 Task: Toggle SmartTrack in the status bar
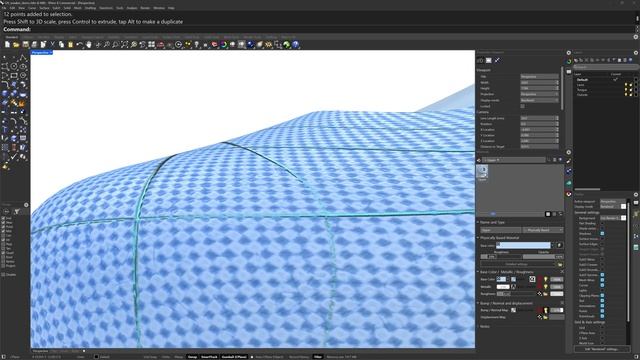(209, 357)
